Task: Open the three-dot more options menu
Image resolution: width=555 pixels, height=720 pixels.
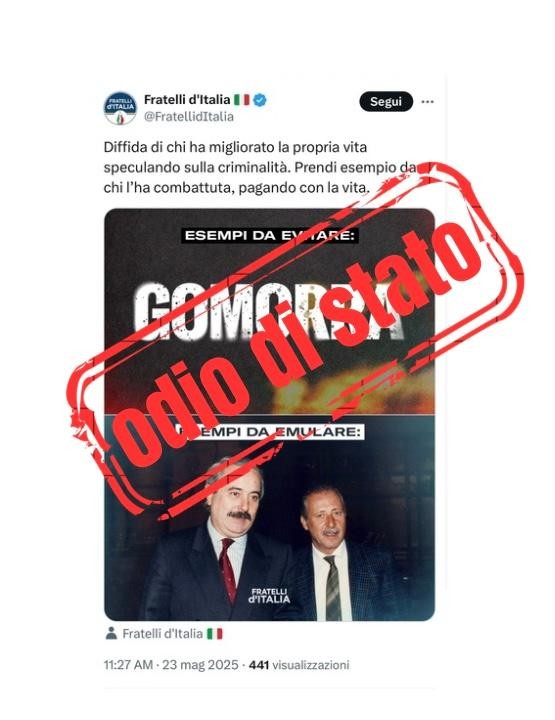Action: point(427,102)
